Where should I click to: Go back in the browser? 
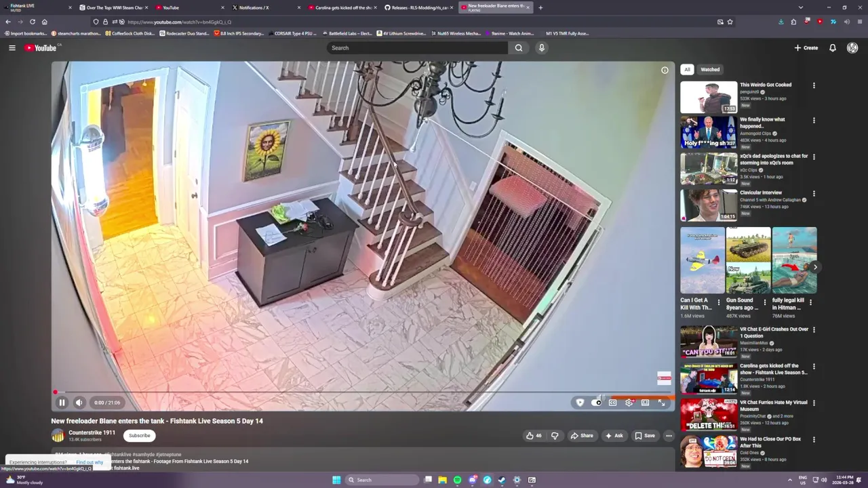coord(8,22)
